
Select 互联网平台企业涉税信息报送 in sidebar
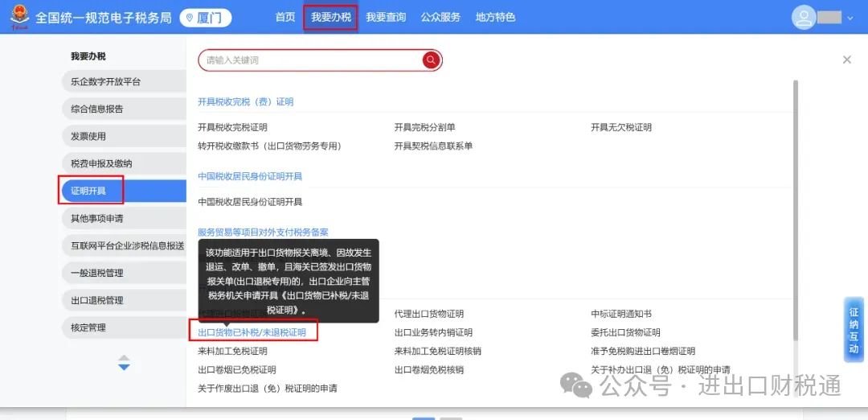(124, 245)
